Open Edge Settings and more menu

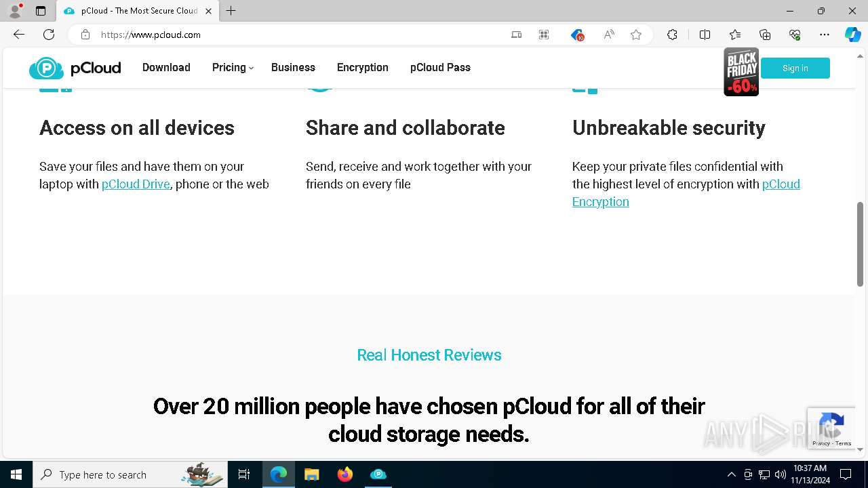pyautogui.click(x=825, y=35)
